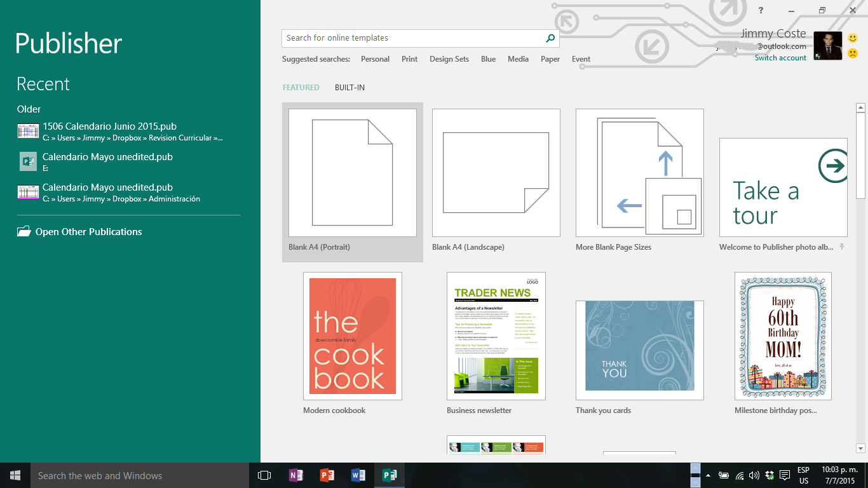Viewport: 868px width, 488px height.
Task: Open the Windows Start menu
Action: [x=15, y=475]
